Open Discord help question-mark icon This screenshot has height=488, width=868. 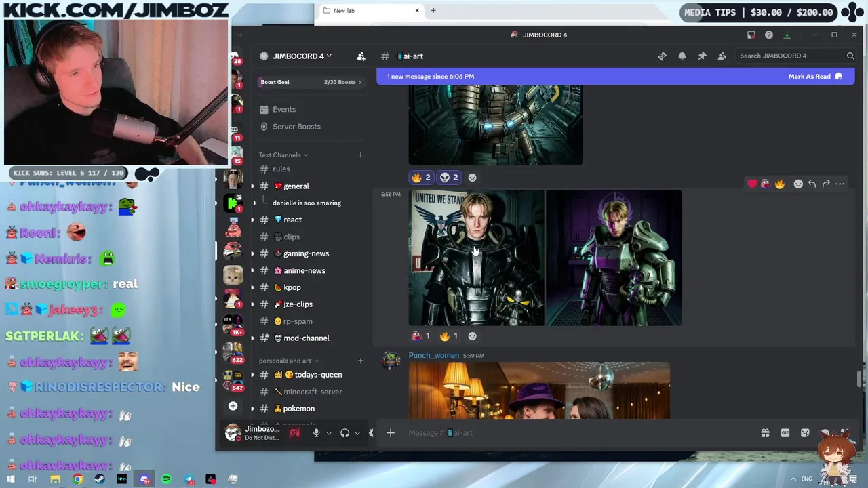(769, 35)
